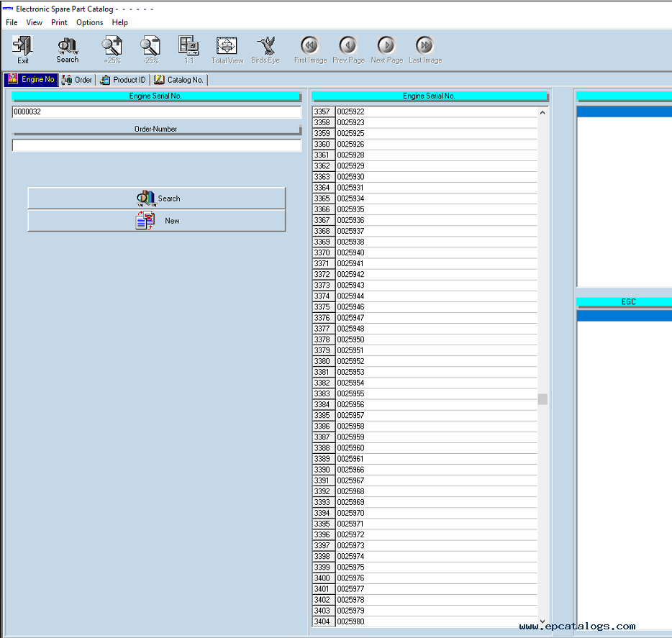This screenshot has height=638, width=672.
Task: Open the Birds Eye view icon
Action: 265,47
